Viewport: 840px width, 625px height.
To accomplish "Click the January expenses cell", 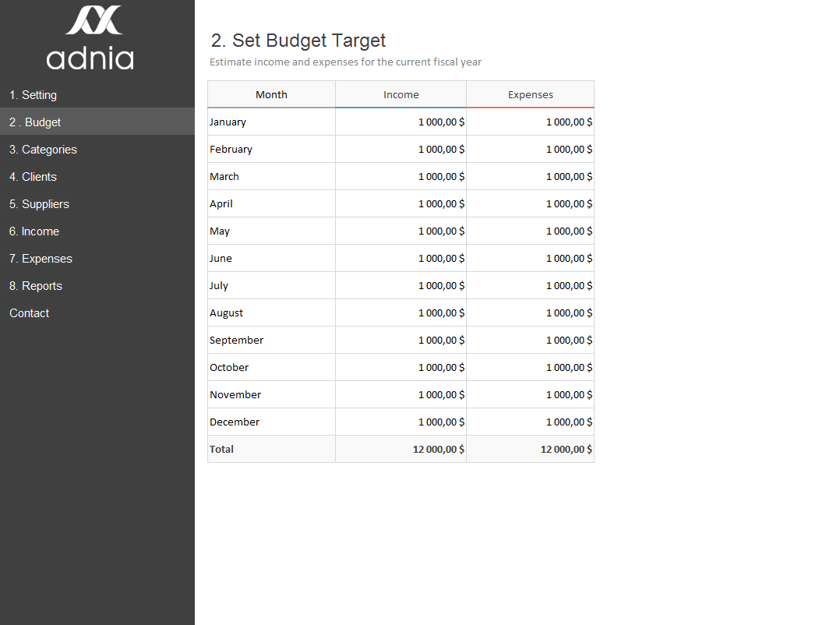I will point(531,122).
